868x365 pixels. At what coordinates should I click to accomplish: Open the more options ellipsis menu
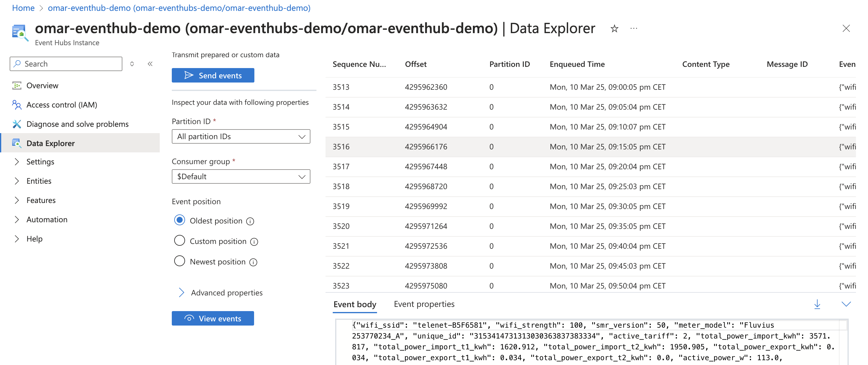634,29
